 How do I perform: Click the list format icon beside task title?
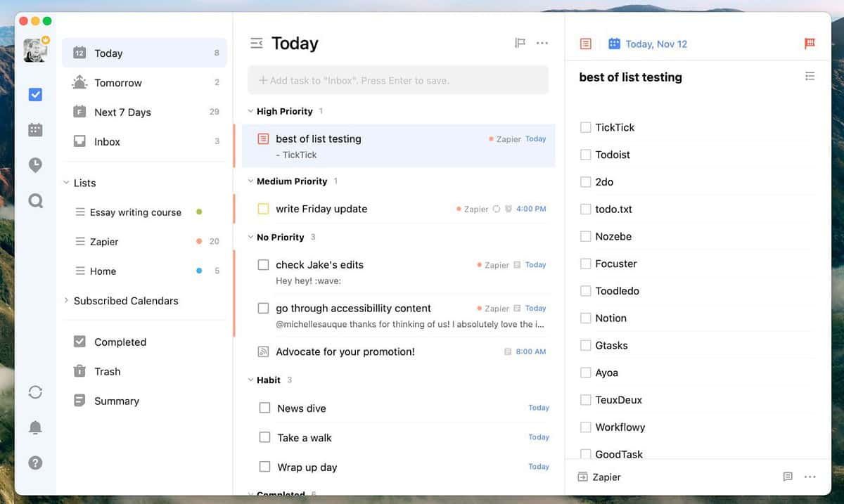tap(810, 77)
